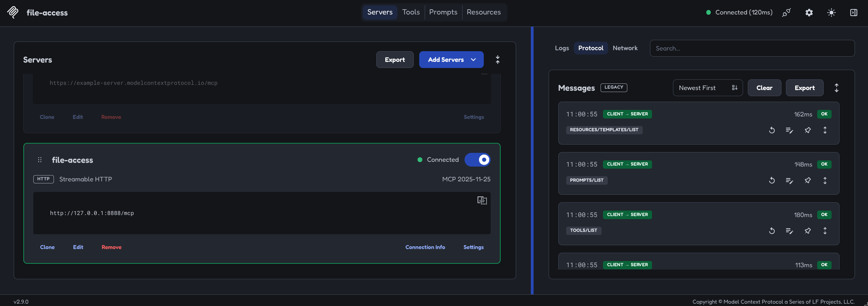This screenshot has height=306, width=868.
Task: Open the Newest First sort dropdown
Action: [x=708, y=88]
